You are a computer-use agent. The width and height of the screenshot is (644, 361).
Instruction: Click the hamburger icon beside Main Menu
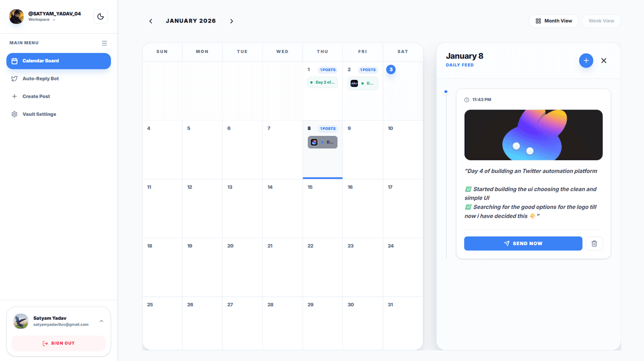click(105, 43)
